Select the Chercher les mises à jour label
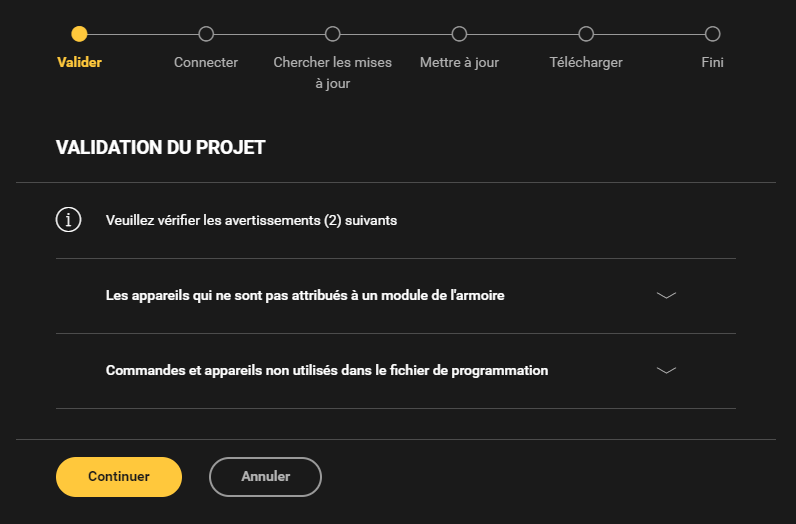This screenshot has width=796, height=524. (x=333, y=73)
